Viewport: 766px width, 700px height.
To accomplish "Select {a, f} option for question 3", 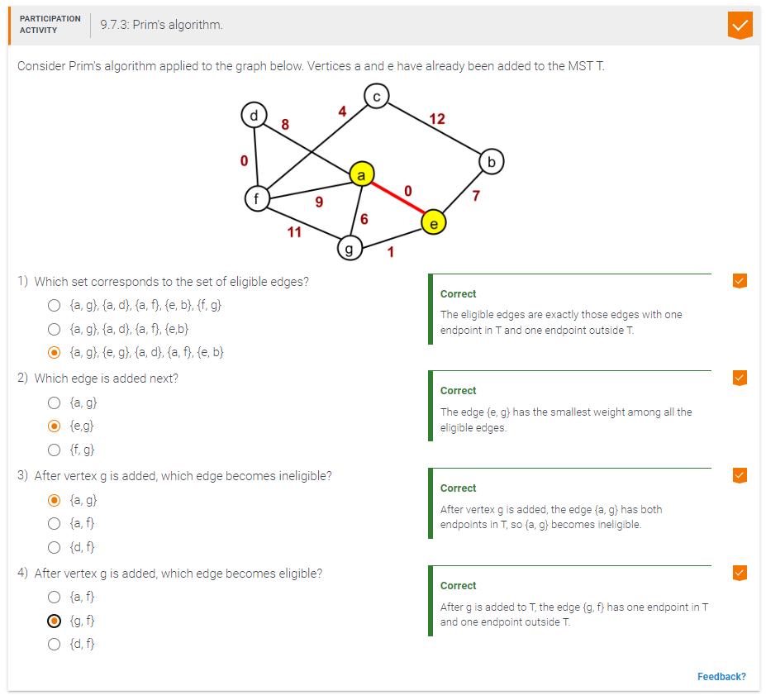I will 55,523.
